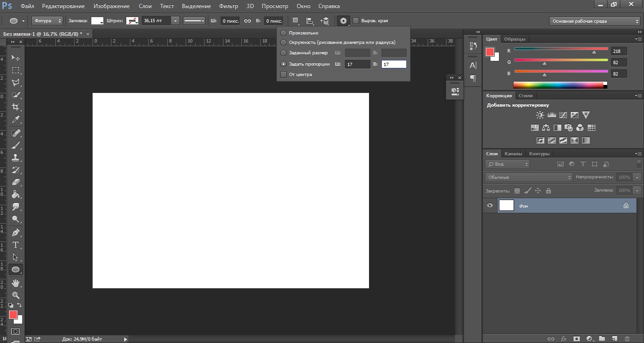
Task: Open path alignment icon in options bar
Action: click(310, 21)
